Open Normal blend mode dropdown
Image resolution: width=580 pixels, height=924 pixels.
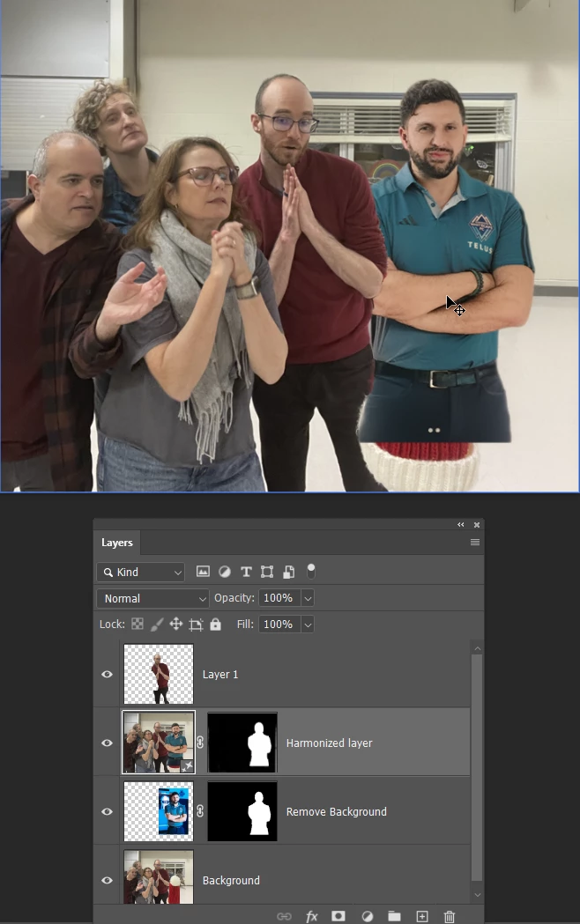click(x=152, y=598)
